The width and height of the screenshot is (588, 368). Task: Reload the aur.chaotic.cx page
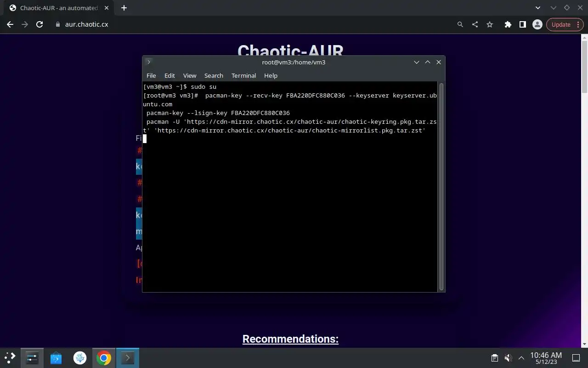(40, 24)
